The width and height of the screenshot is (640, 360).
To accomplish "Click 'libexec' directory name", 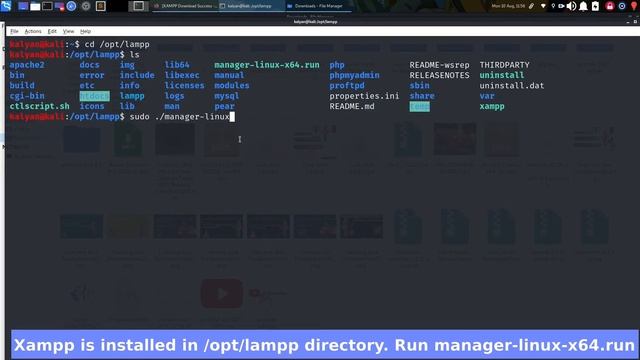I will coord(182,75).
